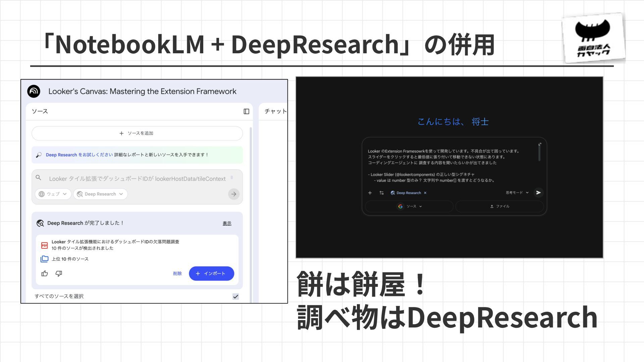Collapse the ソース panel with sidebar icon
The image size is (644, 362).
coord(246,111)
